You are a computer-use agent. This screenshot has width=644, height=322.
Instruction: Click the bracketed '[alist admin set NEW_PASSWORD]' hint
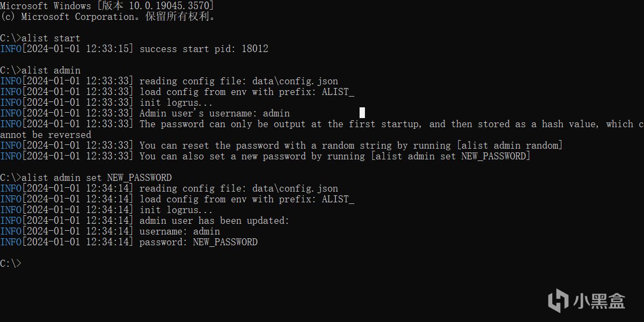click(x=450, y=156)
